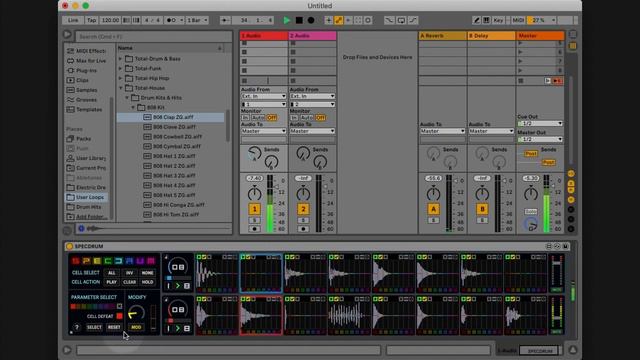Select the 120.00 tempo field

pyautogui.click(x=110, y=20)
